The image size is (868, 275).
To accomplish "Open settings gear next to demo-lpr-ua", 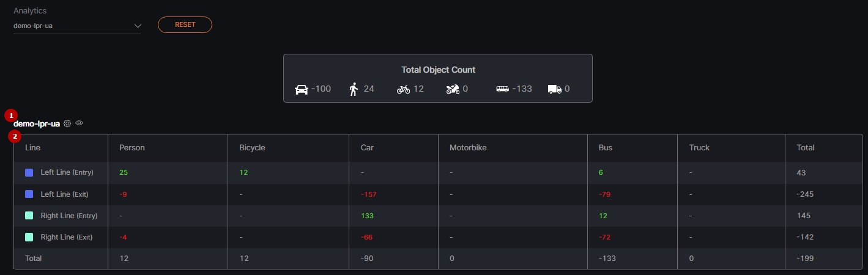I will (67, 123).
